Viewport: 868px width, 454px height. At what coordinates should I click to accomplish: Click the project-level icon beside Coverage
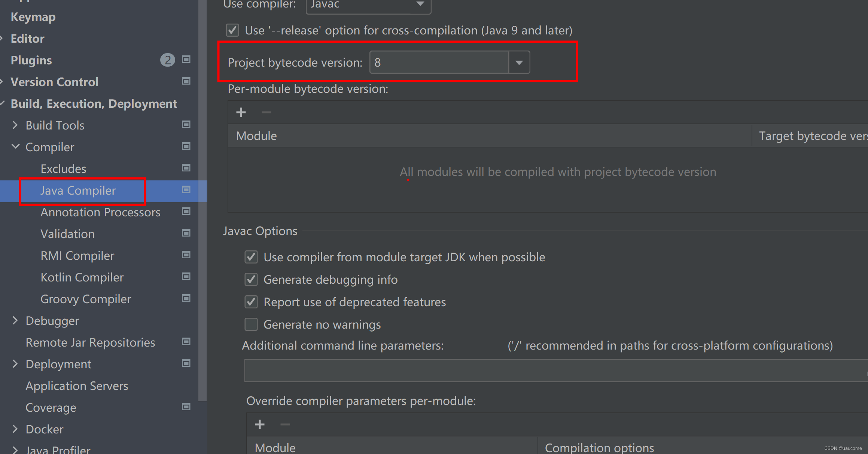[x=186, y=407]
